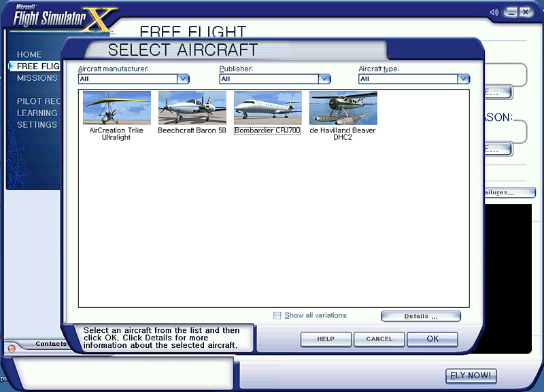This screenshot has width=544, height=392.
Task: Click the Publisher combo field
Action: coord(275,79)
